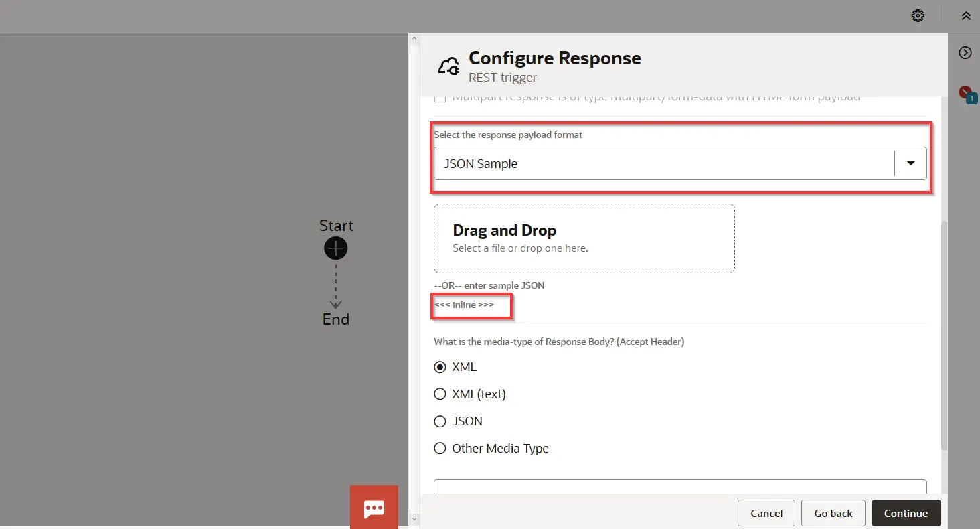The width and height of the screenshot is (980, 529).
Task: Click the small scroll-down arrow by canvas
Action: (x=414, y=519)
